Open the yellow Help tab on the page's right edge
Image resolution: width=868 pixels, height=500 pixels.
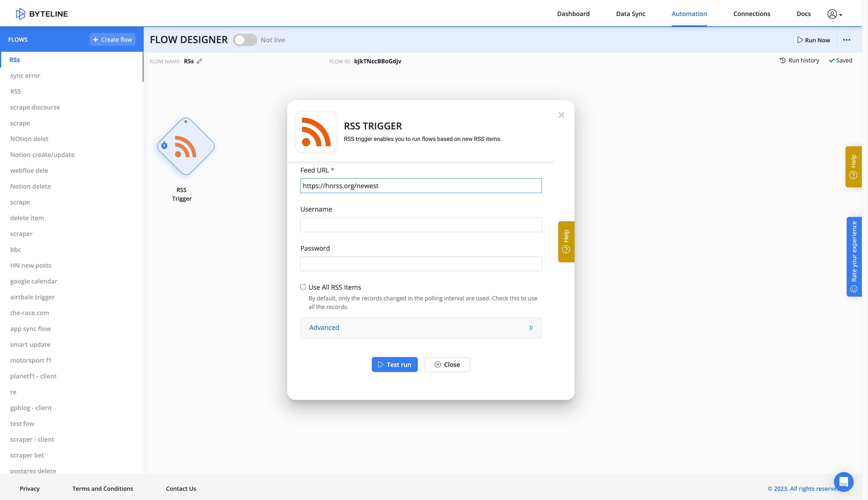853,167
